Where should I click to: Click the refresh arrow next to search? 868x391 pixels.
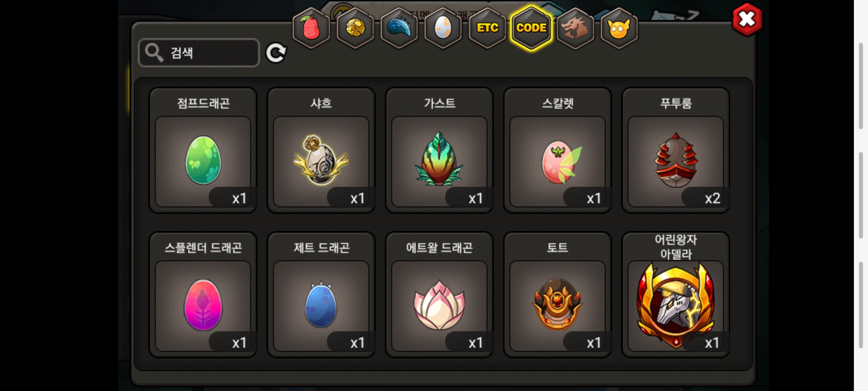[x=276, y=53]
